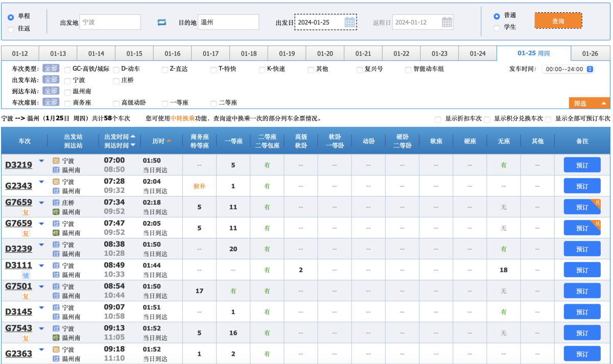Switch to the 01-20 date tab
The height and width of the screenshot is (364, 613).
pyautogui.click(x=325, y=54)
